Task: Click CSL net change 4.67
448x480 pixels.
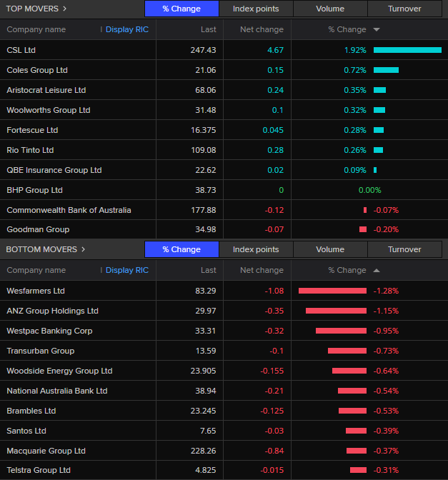Action: pos(276,50)
